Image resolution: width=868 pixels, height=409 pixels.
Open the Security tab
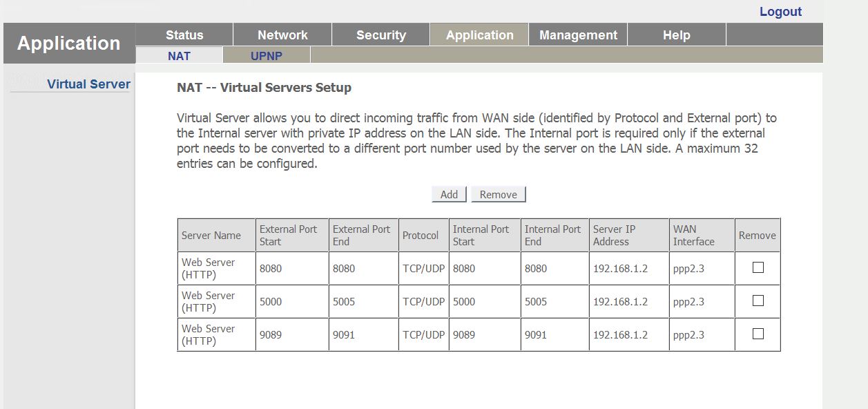pos(381,35)
